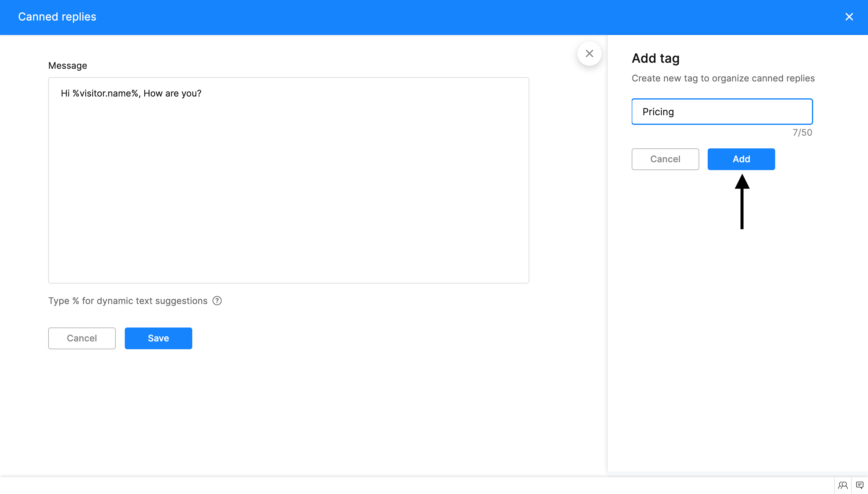Click the dynamic text help question icon
The width and height of the screenshot is (868, 494).
click(x=217, y=301)
